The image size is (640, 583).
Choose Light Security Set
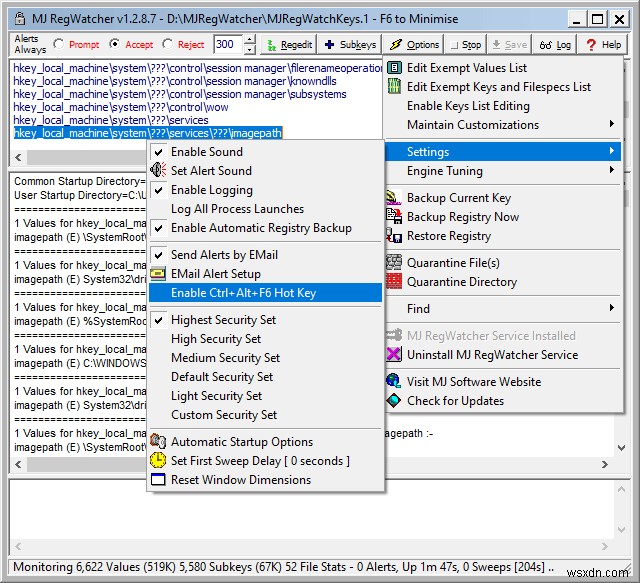click(x=265, y=396)
